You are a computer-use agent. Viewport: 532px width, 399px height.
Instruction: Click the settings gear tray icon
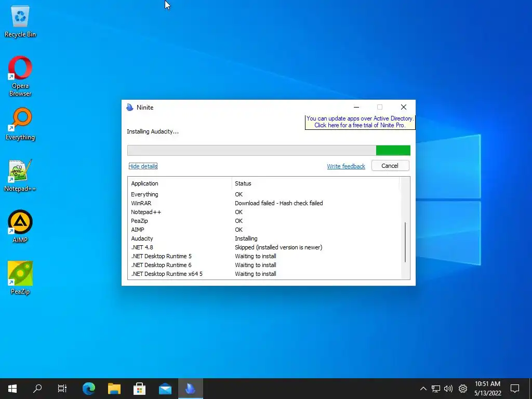pyautogui.click(x=463, y=389)
